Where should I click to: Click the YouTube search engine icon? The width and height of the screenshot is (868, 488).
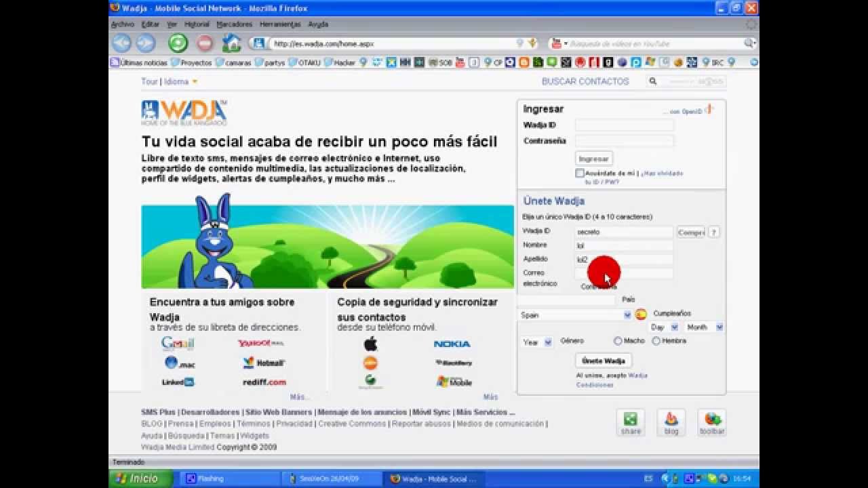tap(556, 43)
